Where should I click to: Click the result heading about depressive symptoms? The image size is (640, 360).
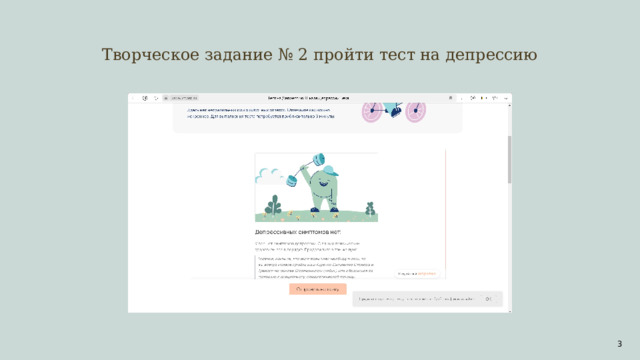298,232
